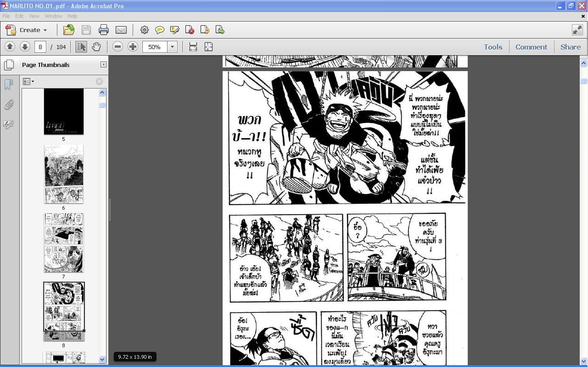Print the document with printer icon
Viewport: 588px width, 367px height.
click(x=104, y=30)
